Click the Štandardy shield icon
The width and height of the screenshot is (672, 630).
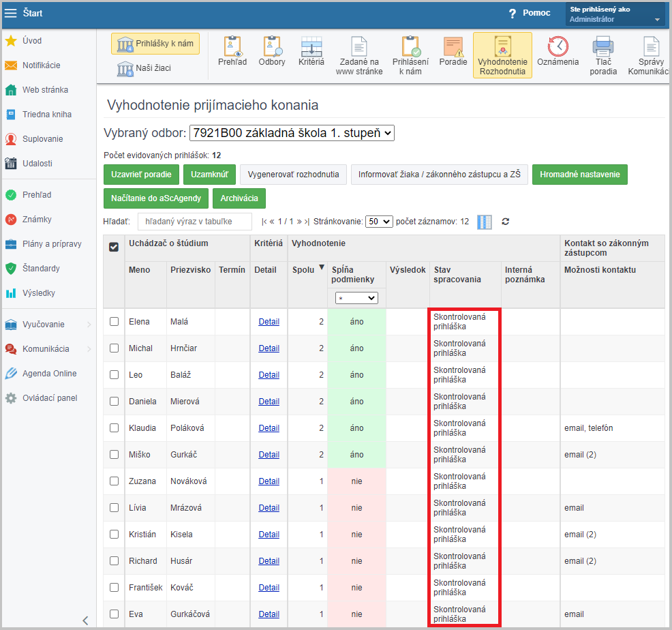click(11, 269)
